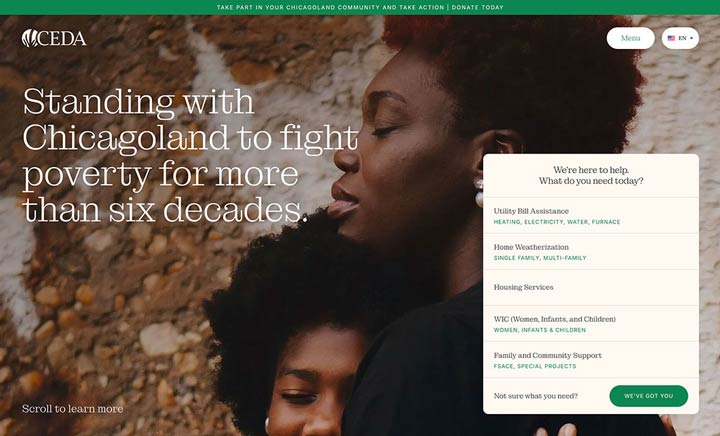Select Utility Bill Assistance option
This screenshot has width=720, height=436.
(x=591, y=216)
